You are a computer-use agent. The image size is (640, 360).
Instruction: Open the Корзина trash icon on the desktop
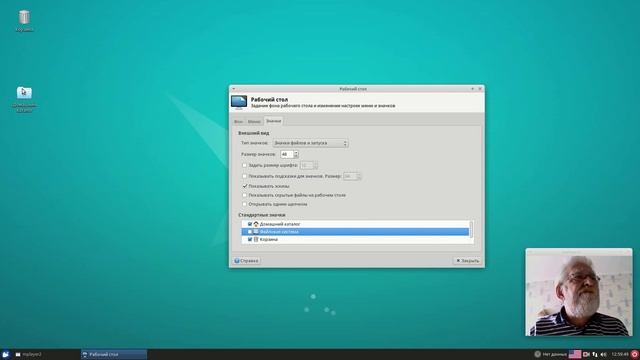[24, 18]
